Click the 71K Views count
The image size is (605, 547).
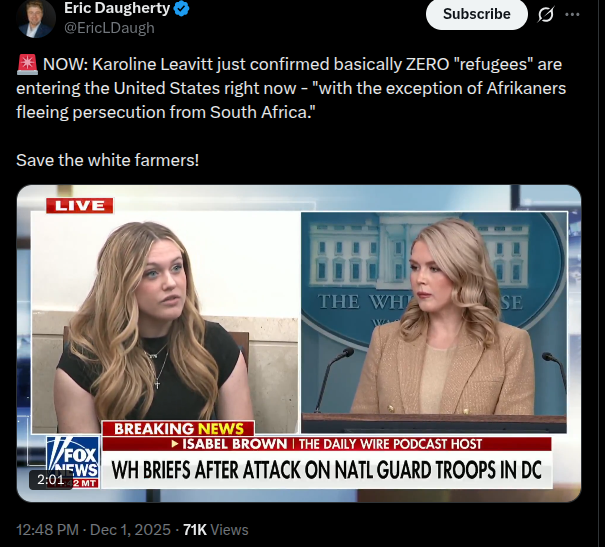[x=216, y=530]
